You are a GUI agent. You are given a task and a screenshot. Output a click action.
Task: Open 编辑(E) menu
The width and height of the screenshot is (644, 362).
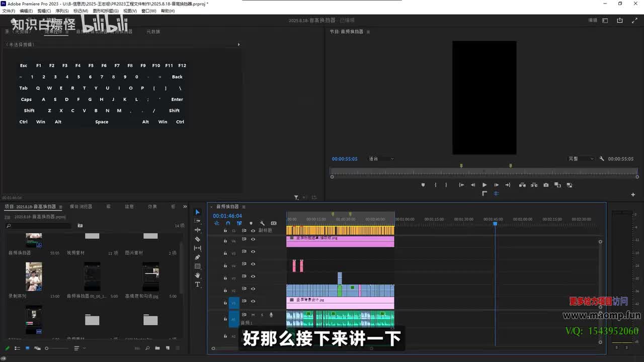[26, 11]
